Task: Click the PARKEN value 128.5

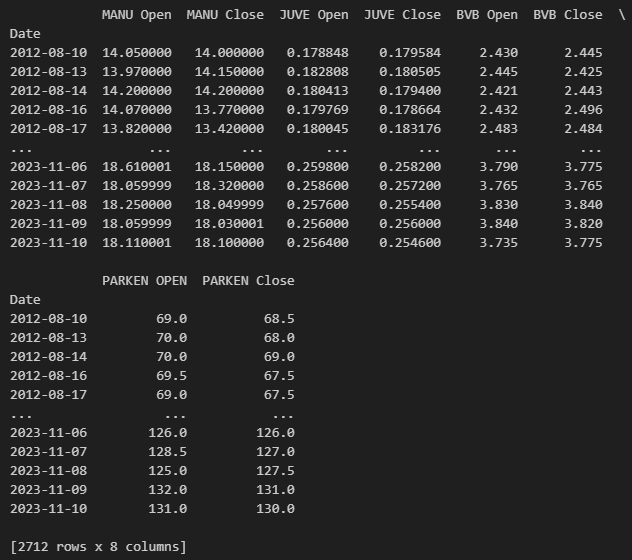Action: click(168, 452)
